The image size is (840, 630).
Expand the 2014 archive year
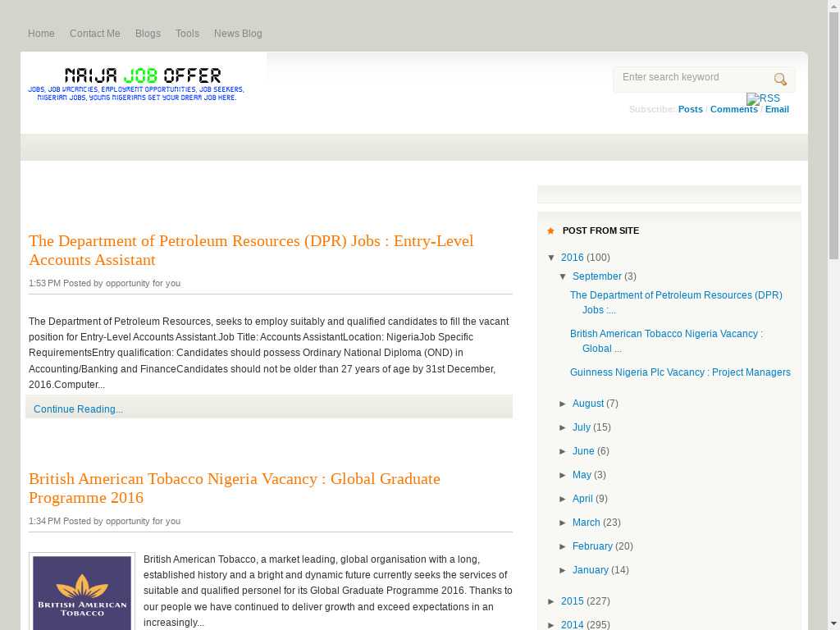point(552,625)
